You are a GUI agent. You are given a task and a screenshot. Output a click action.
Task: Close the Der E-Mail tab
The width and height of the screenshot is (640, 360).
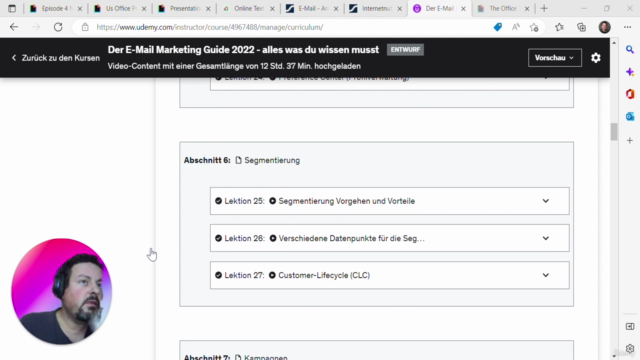[463, 9]
